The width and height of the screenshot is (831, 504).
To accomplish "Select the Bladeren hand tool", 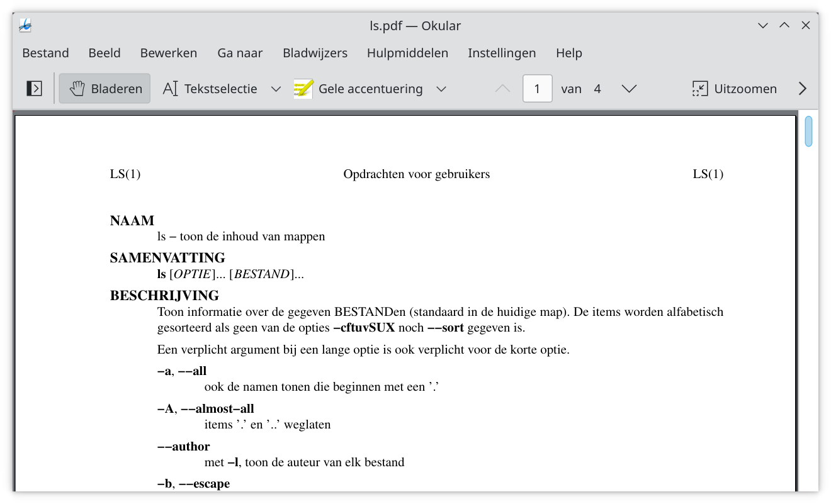I will pyautogui.click(x=105, y=89).
